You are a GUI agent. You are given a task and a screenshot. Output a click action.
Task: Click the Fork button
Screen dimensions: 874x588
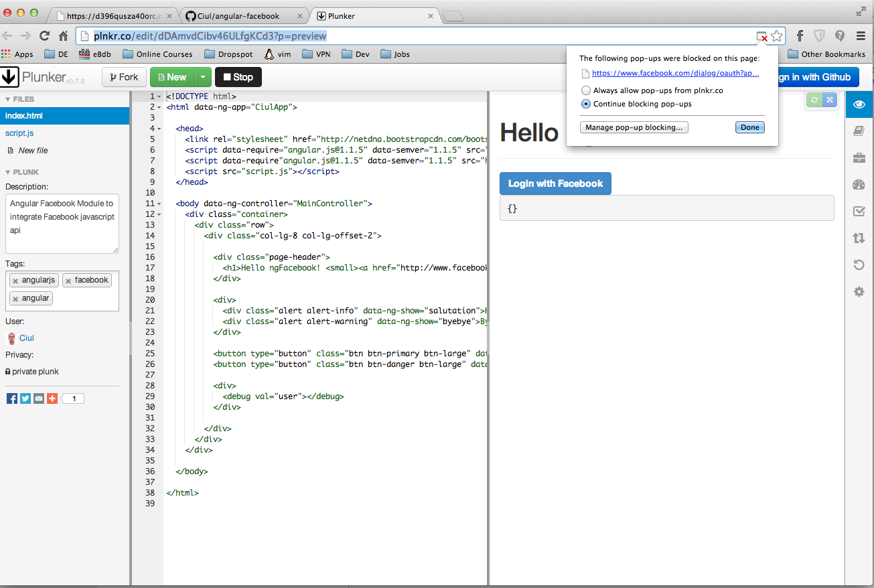point(124,77)
